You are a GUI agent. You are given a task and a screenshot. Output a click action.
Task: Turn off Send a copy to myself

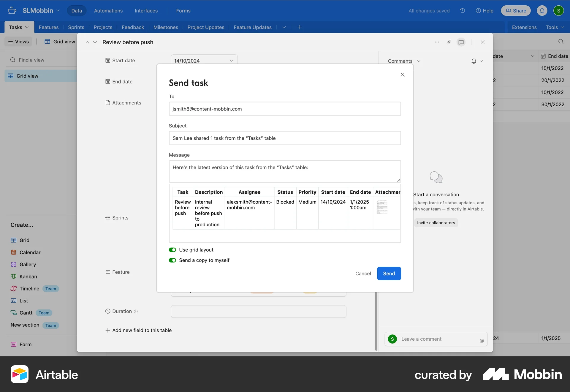[172, 260]
